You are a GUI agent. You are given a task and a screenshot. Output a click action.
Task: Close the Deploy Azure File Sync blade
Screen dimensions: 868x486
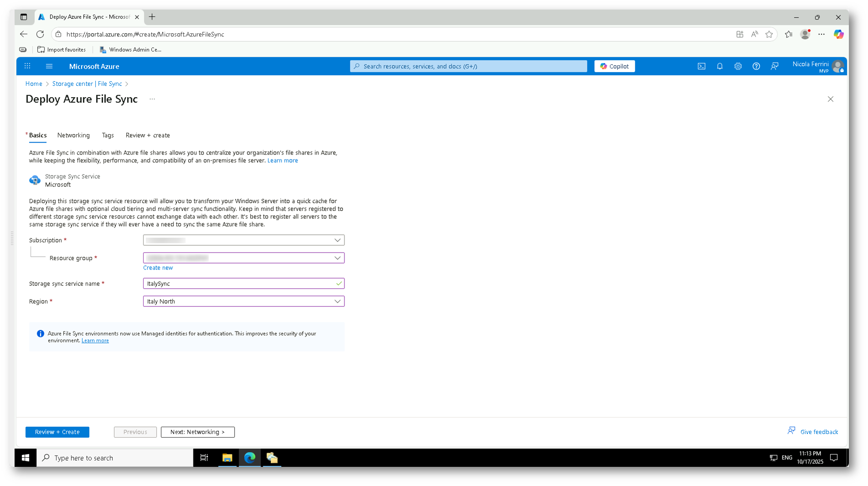830,99
